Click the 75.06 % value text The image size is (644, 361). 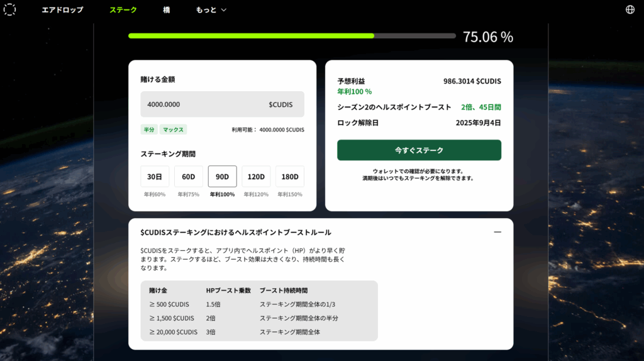pos(488,37)
